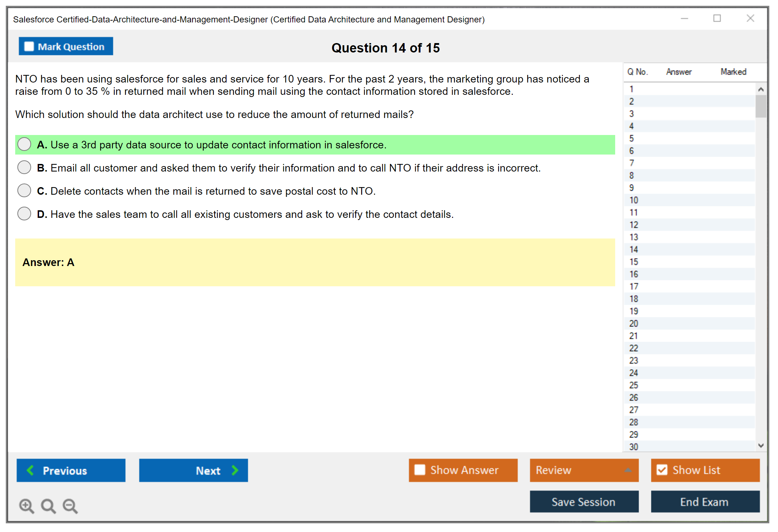This screenshot has width=778, height=532.
Task: Click the green right arrow on Next
Action: pyautogui.click(x=235, y=470)
